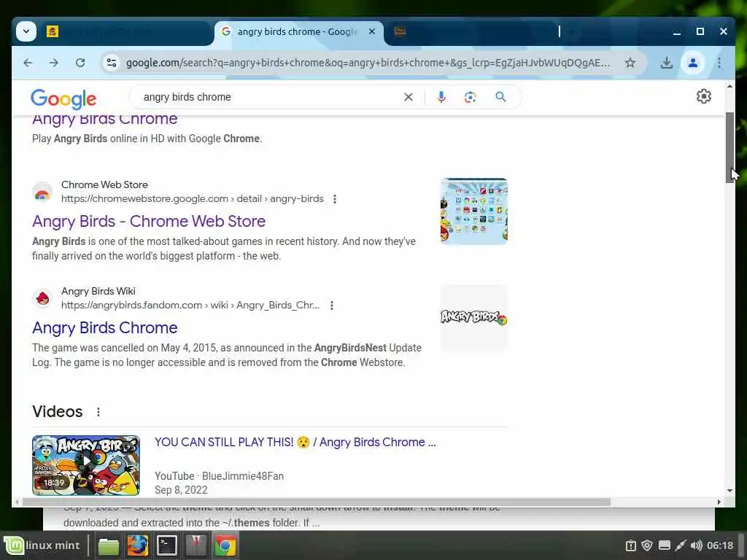Open the keyboard tray icon
This screenshot has height=560, width=747.
pos(664,545)
